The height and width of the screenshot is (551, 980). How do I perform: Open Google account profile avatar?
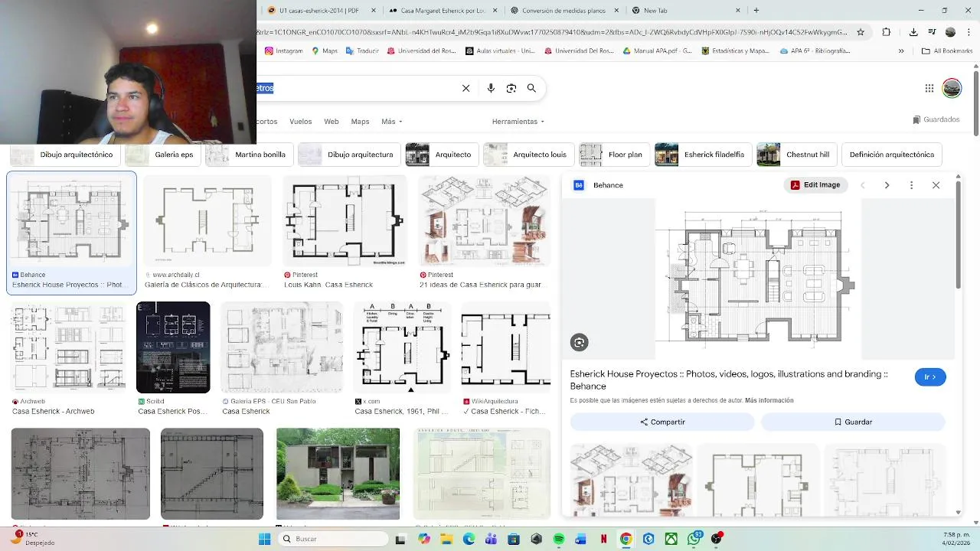pos(952,88)
